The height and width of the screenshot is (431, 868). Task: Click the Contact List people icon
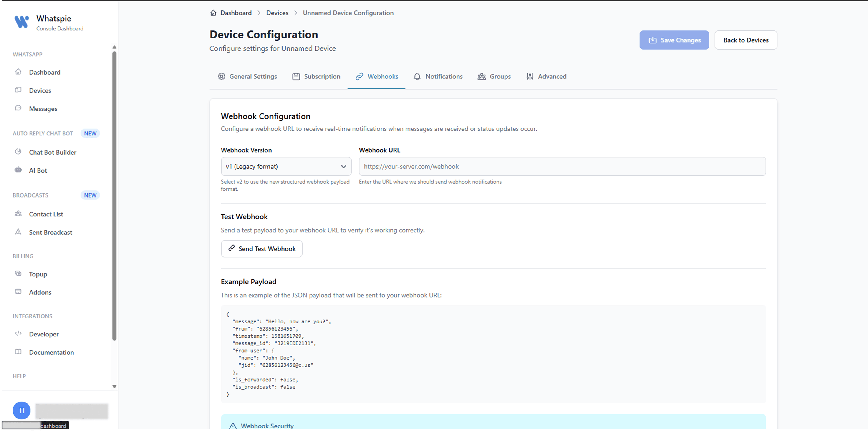18,214
